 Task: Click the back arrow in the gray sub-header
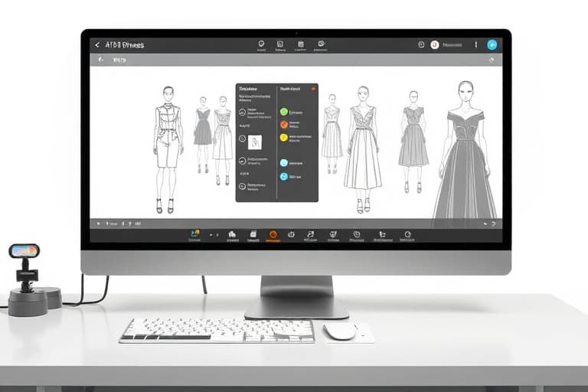100,59
